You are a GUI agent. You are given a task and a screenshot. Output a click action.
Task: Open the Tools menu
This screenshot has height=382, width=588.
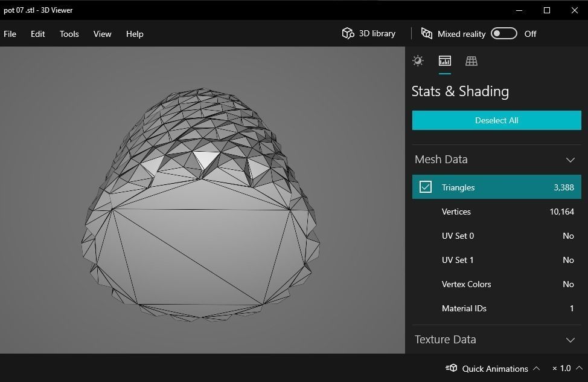click(x=69, y=34)
